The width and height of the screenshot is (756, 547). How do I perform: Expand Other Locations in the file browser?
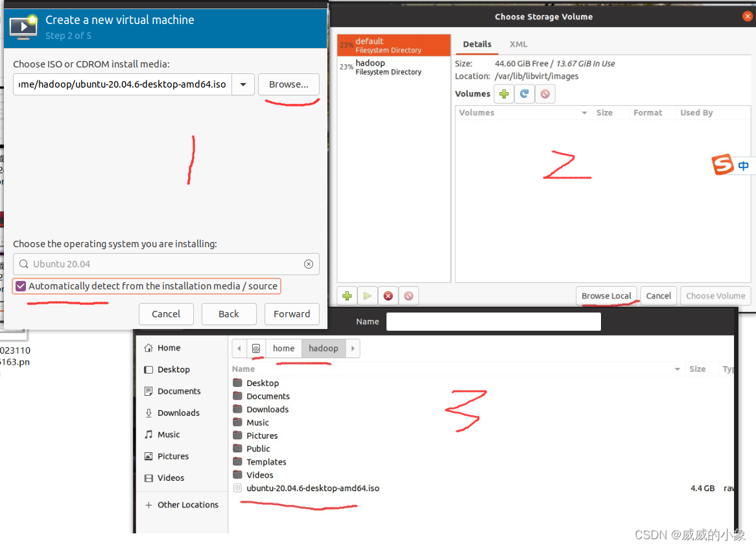(x=187, y=504)
